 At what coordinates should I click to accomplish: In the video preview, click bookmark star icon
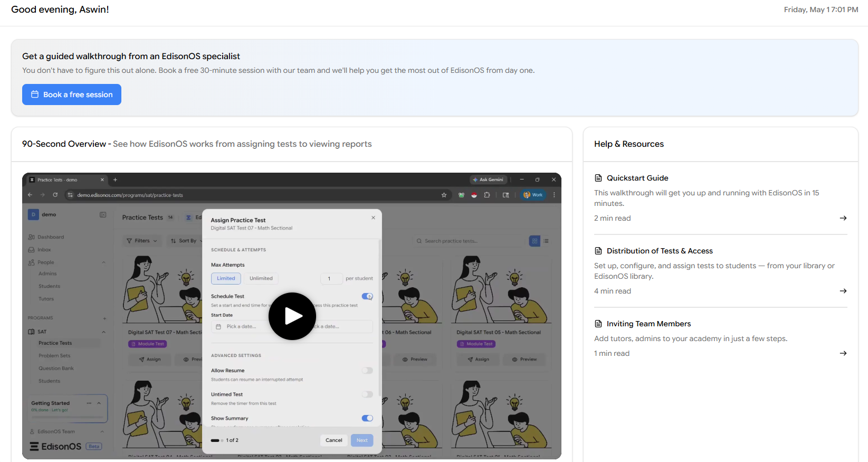pos(444,195)
